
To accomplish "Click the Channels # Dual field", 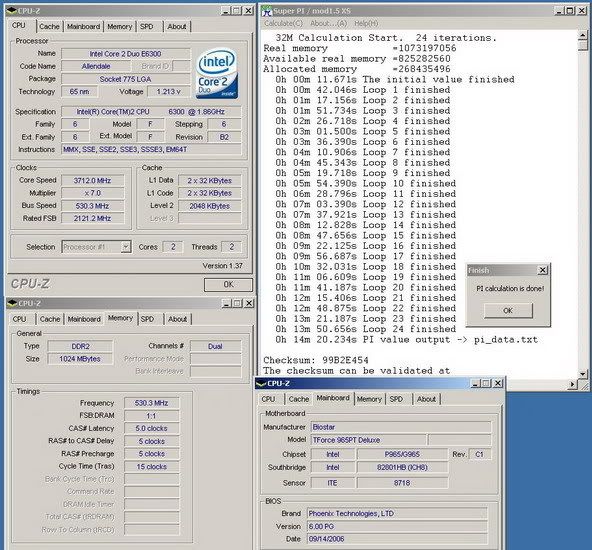I will coord(215,346).
